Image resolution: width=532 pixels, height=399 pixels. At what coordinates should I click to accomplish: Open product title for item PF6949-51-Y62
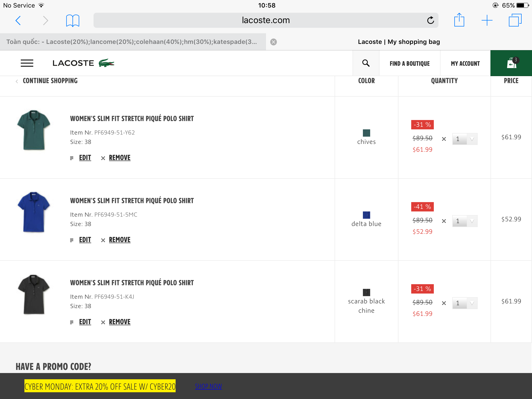pyautogui.click(x=132, y=118)
